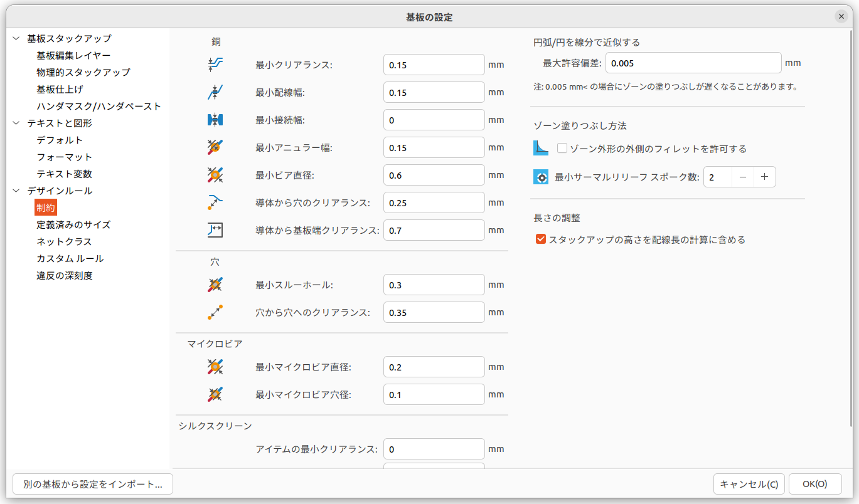Viewport: 859px width, 504px height.
Task: Click the 最小ビア直径 value field
Action: (x=434, y=175)
